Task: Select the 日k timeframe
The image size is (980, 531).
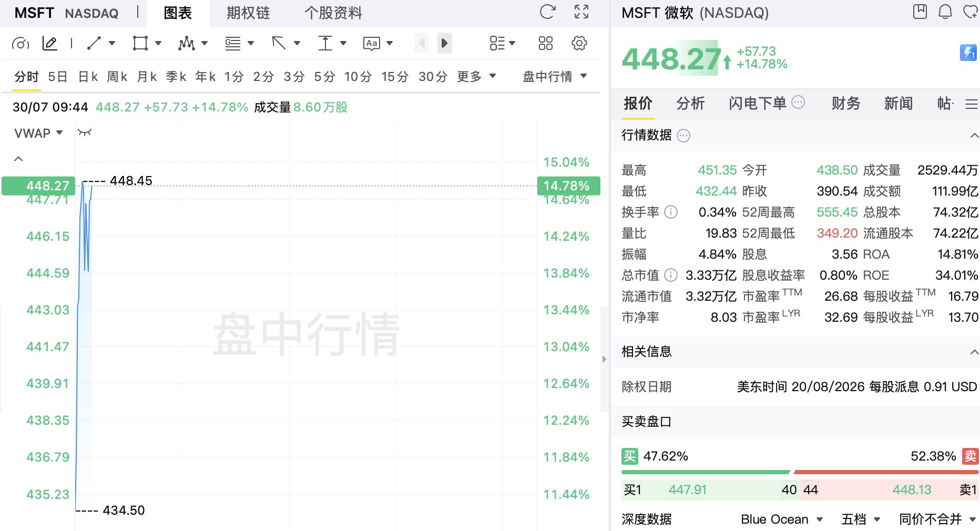Action: [x=88, y=77]
